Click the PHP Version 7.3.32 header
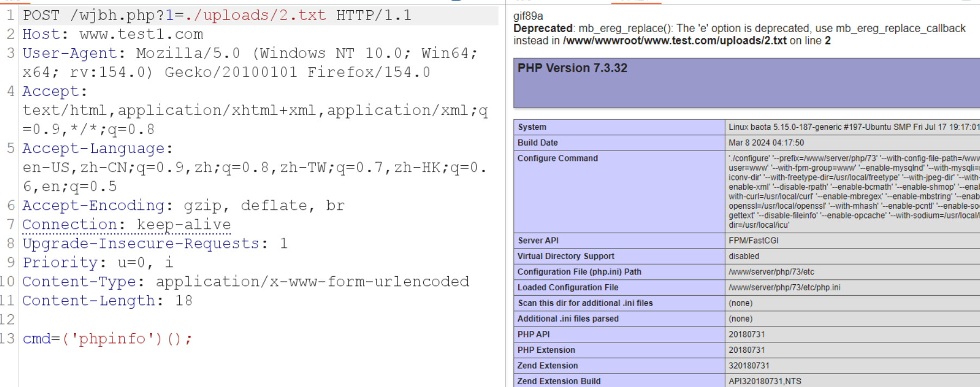Image resolution: width=980 pixels, height=387 pixels. (572, 68)
